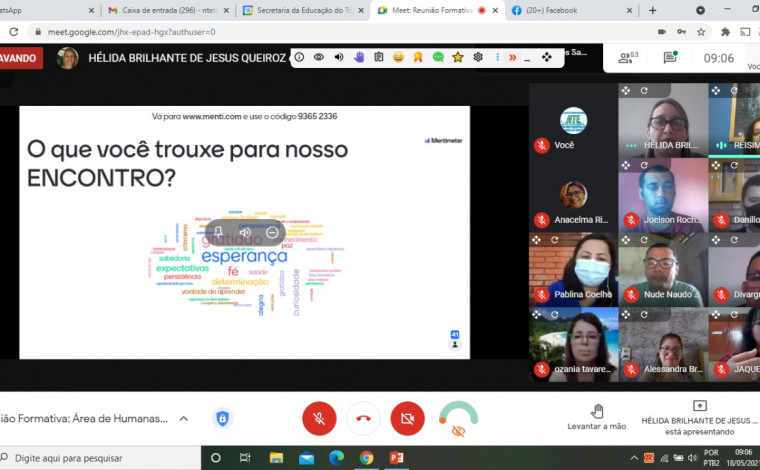
Task: Show hidden system tray icons
Action: tap(631, 458)
